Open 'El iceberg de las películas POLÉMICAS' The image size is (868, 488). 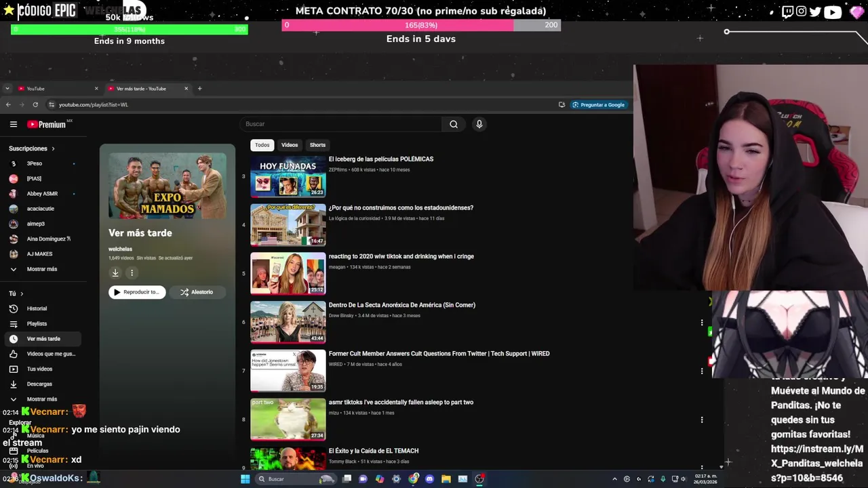click(381, 159)
